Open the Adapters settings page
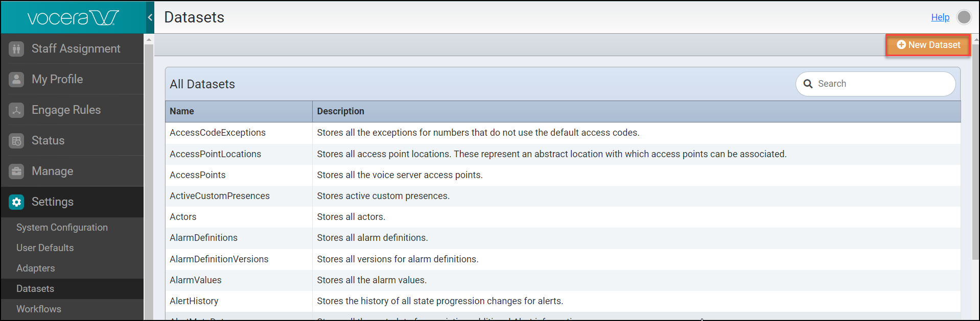 click(35, 268)
